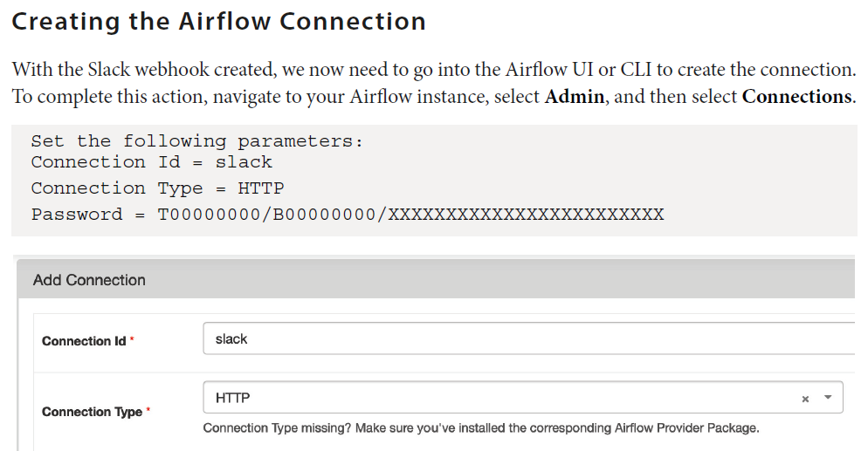Open the Connection Type dropdown arrow
This screenshot has width=868, height=451.
828,398
